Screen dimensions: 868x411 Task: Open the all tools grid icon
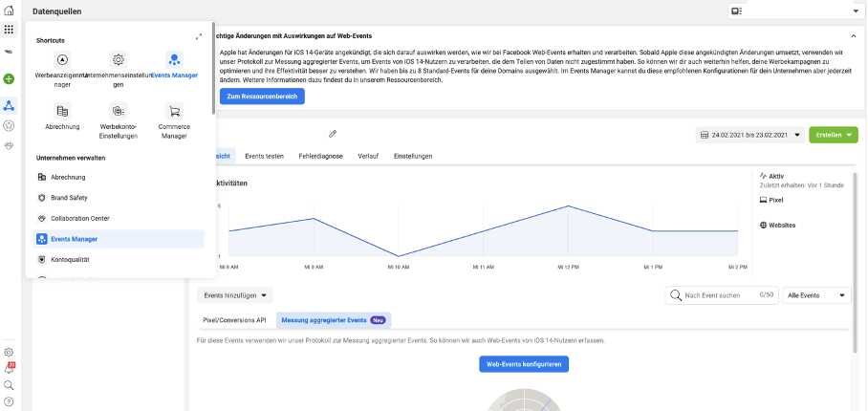tap(9, 30)
